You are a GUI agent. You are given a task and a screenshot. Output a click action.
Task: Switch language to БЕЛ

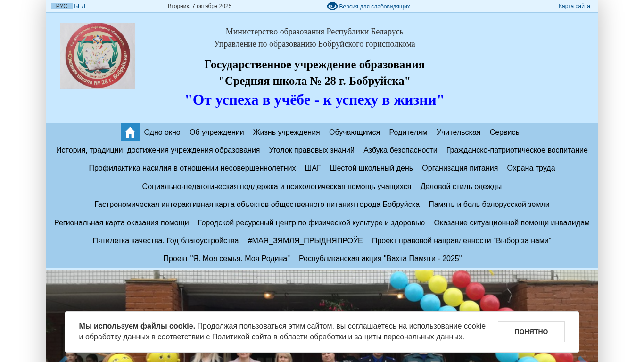tap(80, 6)
